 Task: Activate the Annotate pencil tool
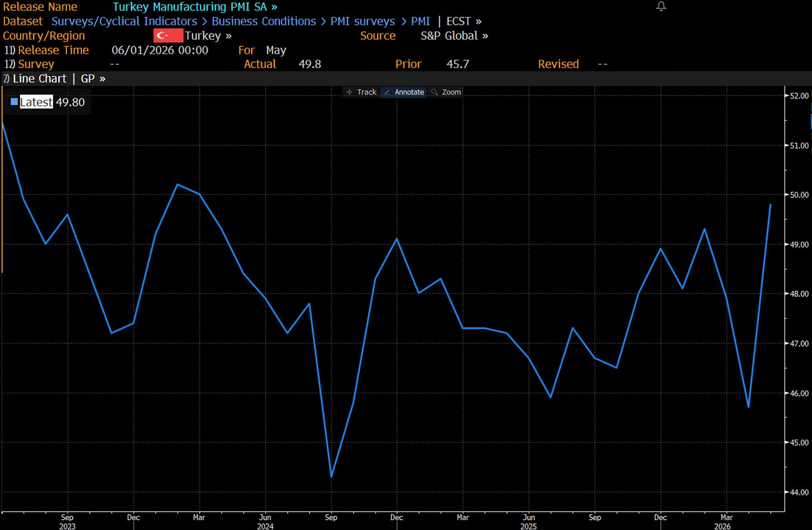coord(404,92)
